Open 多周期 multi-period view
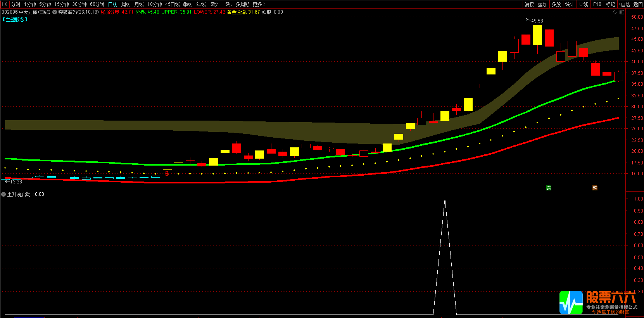The height and width of the screenshot is (318, 644). (243, 4)
